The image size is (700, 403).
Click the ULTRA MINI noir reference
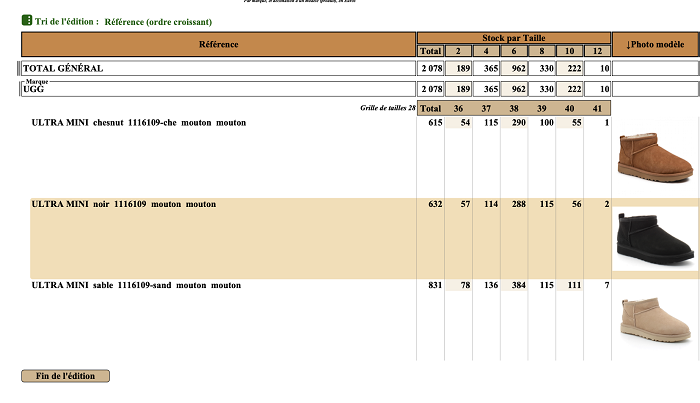point(123,204)
